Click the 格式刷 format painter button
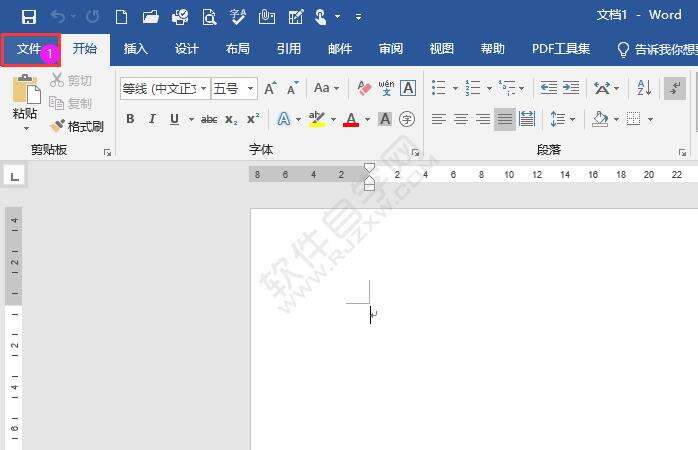 point(77,126)
